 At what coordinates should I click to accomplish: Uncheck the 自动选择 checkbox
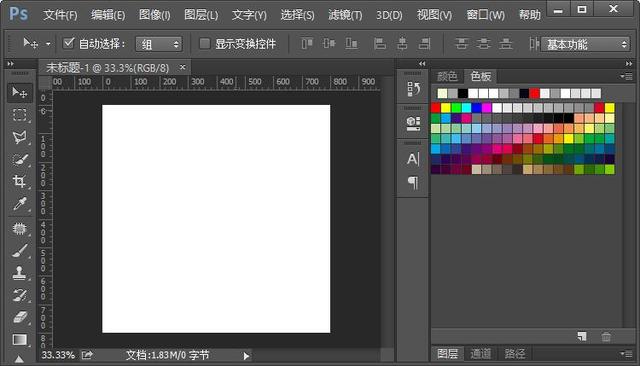[69, 43]
